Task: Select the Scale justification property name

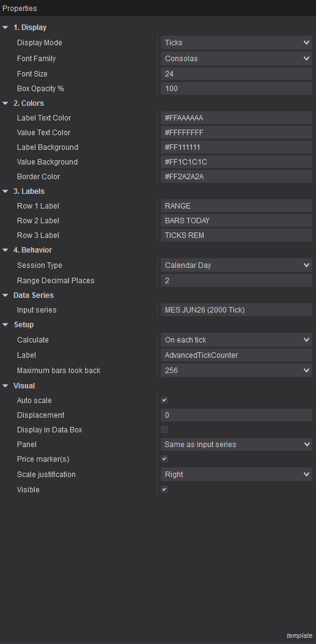Action: point(46,475)
